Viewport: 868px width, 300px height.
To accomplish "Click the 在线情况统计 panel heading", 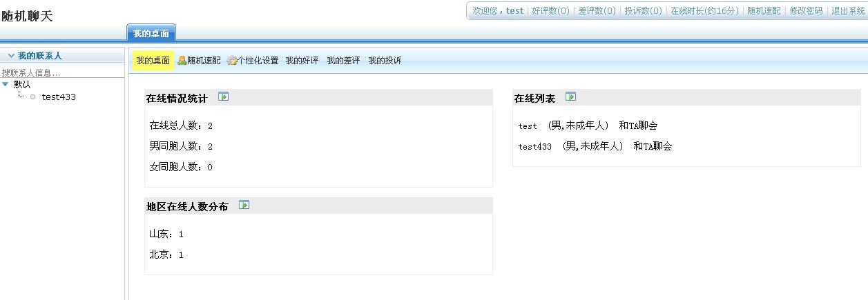I will 177,99.
